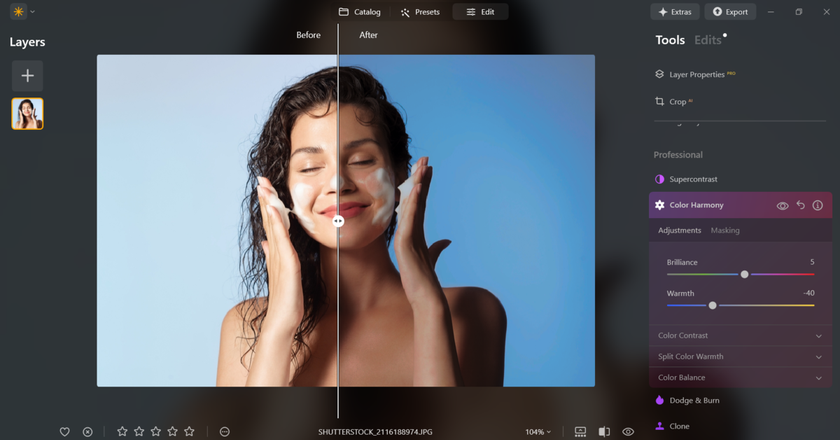Rate the photo four stars
The height and width of the screenshot is (440, 840).
point(172,431)
